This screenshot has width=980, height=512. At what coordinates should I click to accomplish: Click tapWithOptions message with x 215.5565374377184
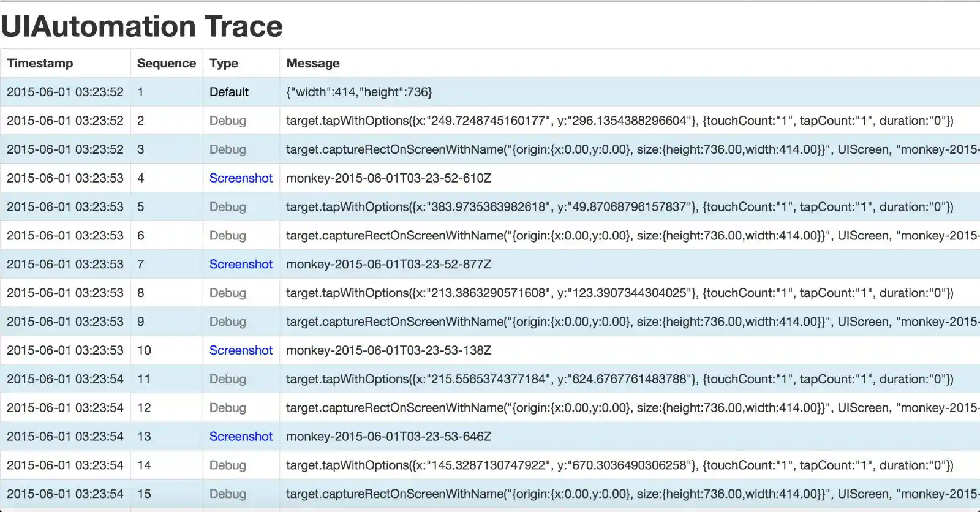tap(620, 379)
